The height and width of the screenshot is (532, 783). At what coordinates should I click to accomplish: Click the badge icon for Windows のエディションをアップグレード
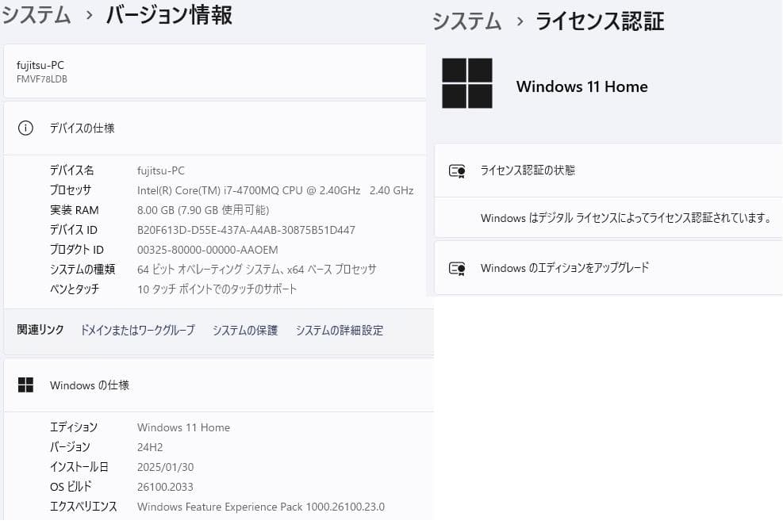pos(456,268)
